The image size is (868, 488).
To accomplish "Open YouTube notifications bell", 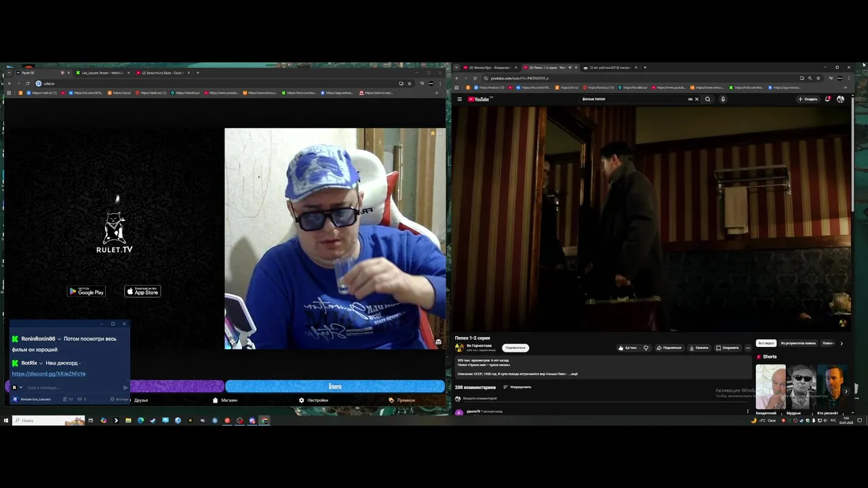I will [828, 99].
